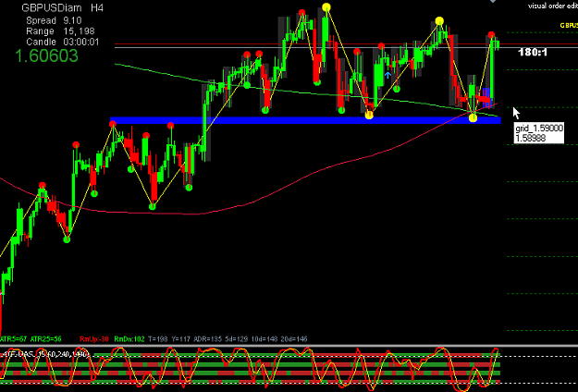This screenshot has height=392, width=578.
Task: Click the large green 1.60603 price
Action: pyautogui.click(x=46, y=55)
